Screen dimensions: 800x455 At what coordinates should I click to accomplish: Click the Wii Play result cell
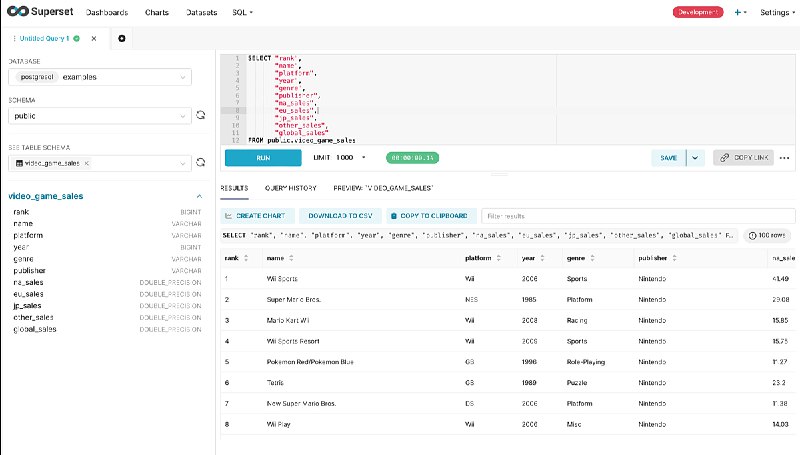point(279,424)
